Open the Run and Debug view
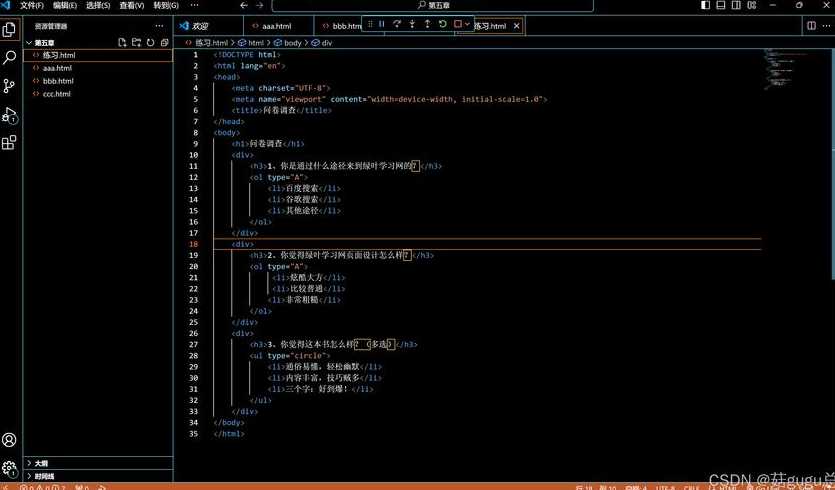Image resolution: width=835 pixels, height=490 pixels. (9, 115)
